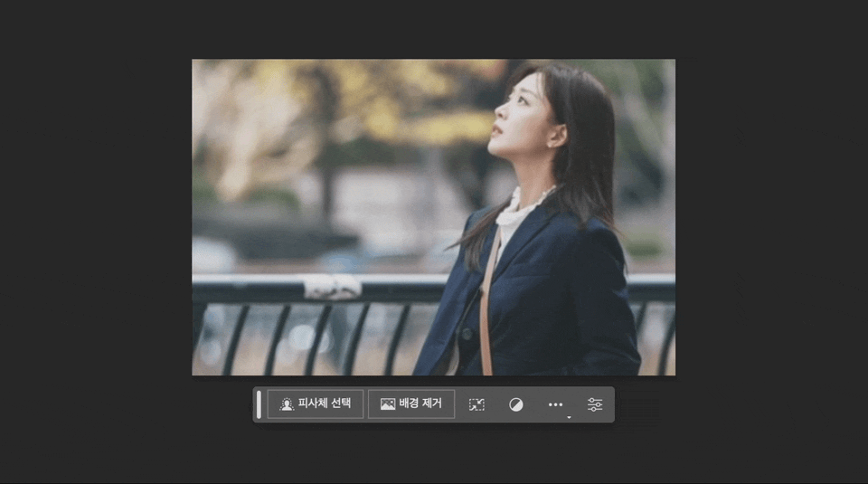Grab the taskbar drag handle bar

click(x=259, y=404)
